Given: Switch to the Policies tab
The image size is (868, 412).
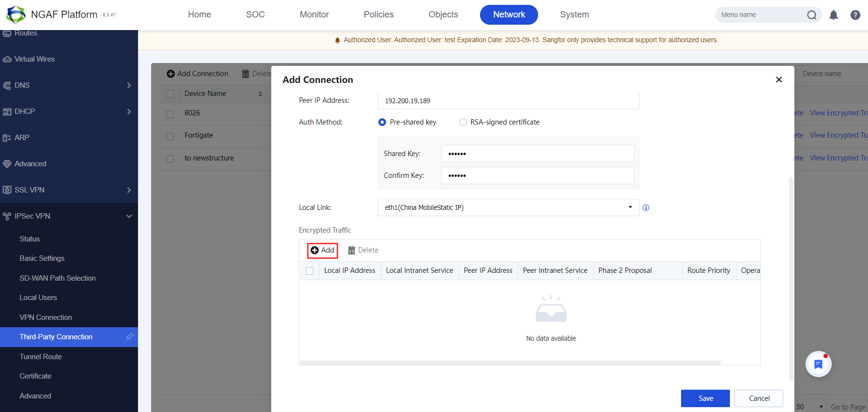Looking at the screenshot, I should tap(378, 15).
